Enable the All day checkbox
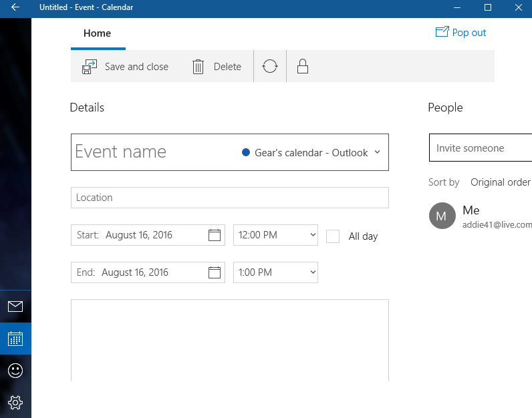Image resolution: width=532 pixels, height=418 pixels. click(x=333, y=236)
